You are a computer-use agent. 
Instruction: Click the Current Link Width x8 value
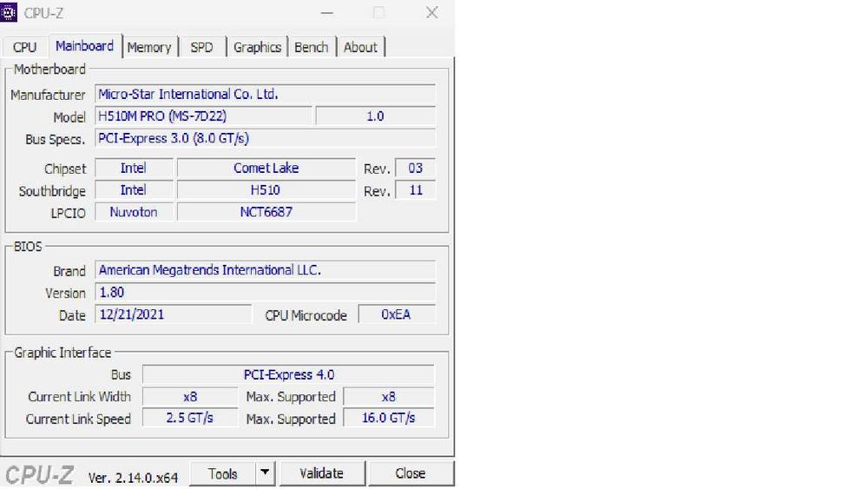coord(190,397)
